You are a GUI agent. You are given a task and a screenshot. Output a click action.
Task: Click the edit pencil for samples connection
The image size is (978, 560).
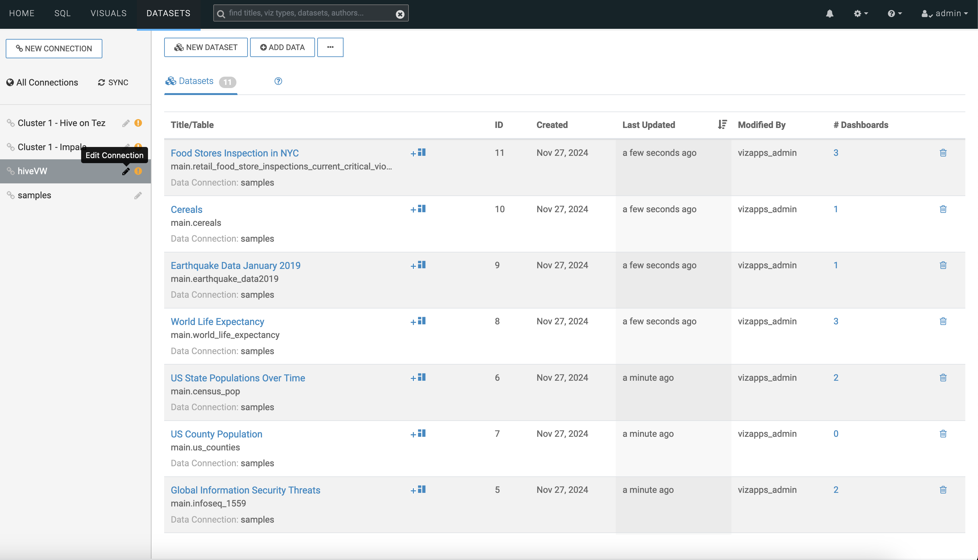point(138,196)
